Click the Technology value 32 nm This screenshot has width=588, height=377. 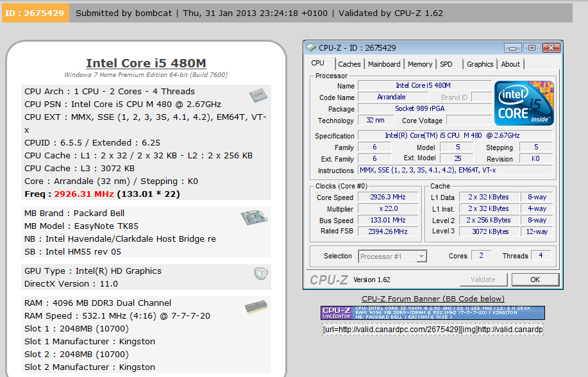(375, 120)
